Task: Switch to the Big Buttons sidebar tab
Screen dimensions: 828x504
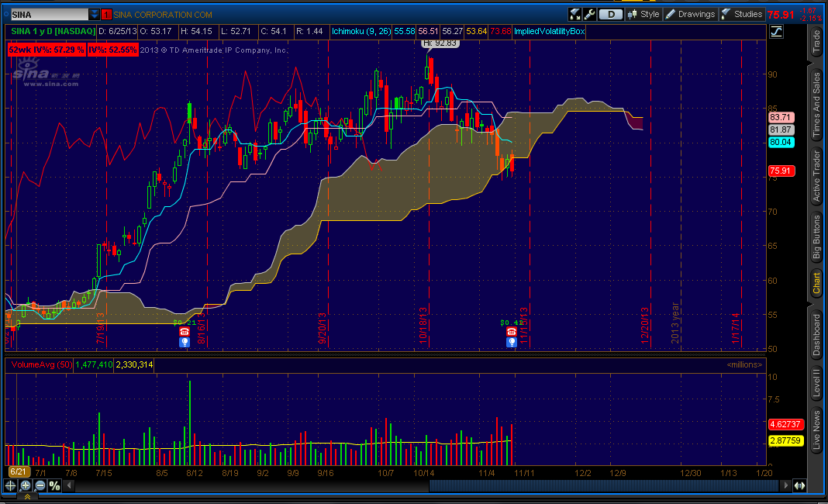Action: 816,236
